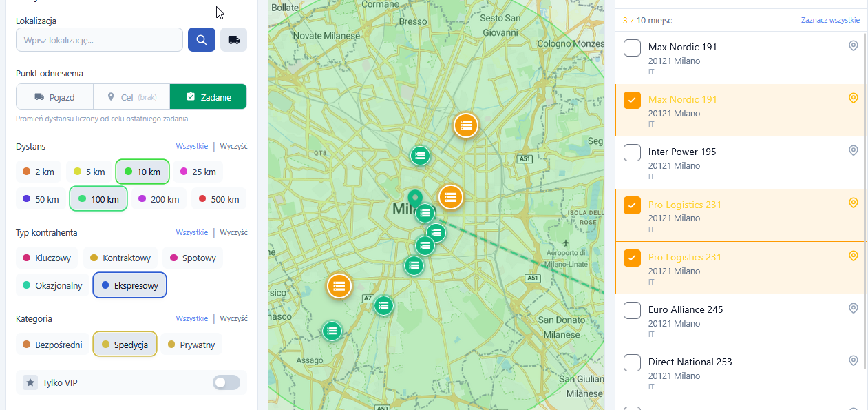The width and height of the screenshot is (868, 410).
Task: Deselect the 10 km distance chip
Action: pyautogui.click(x=142, y=172)
